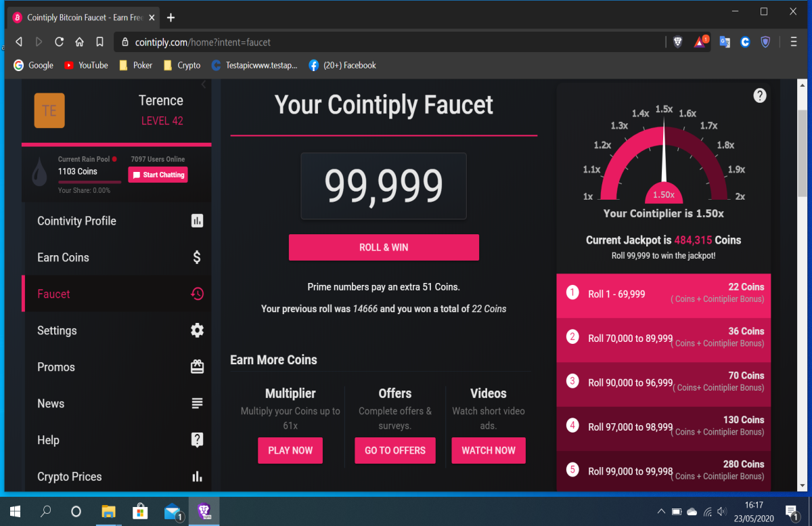
Task: Open the Testapic bookmark
Action: [x=254, y=65]
